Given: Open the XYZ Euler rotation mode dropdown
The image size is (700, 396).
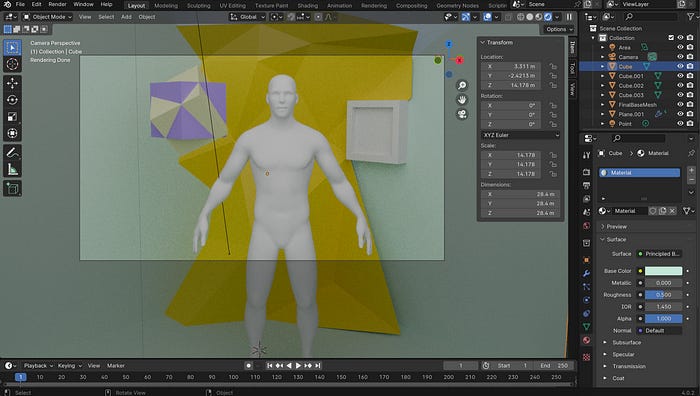Looking at the screenshot, I should (x=521, y=135).
